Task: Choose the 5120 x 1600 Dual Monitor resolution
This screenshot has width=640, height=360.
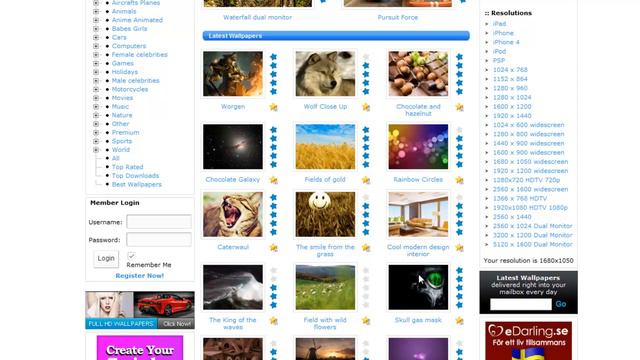Action: click(532, 244)
